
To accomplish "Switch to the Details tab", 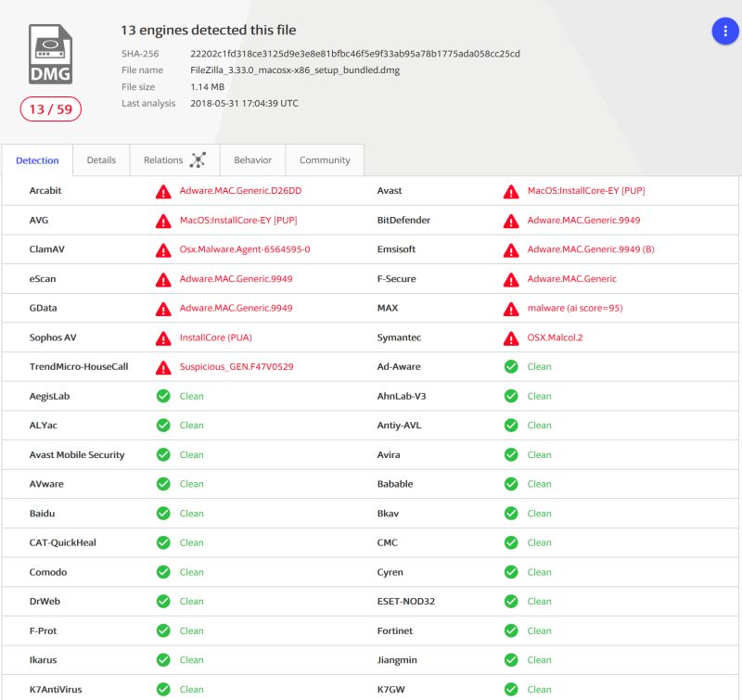I will point(100,159).
